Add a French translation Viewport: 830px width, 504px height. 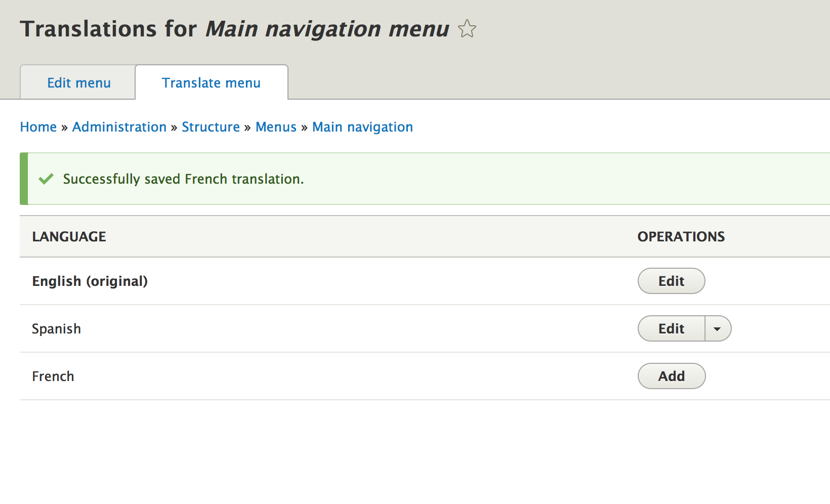[671, 376]
